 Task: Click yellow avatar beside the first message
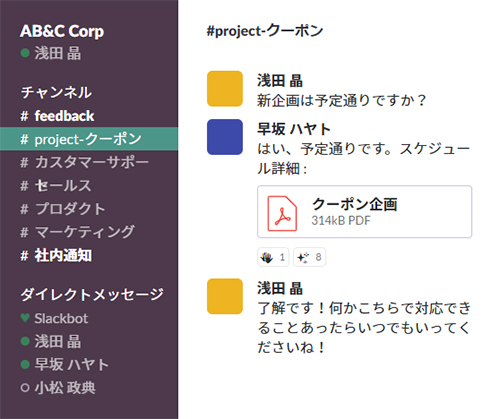(x=225, y=89)
